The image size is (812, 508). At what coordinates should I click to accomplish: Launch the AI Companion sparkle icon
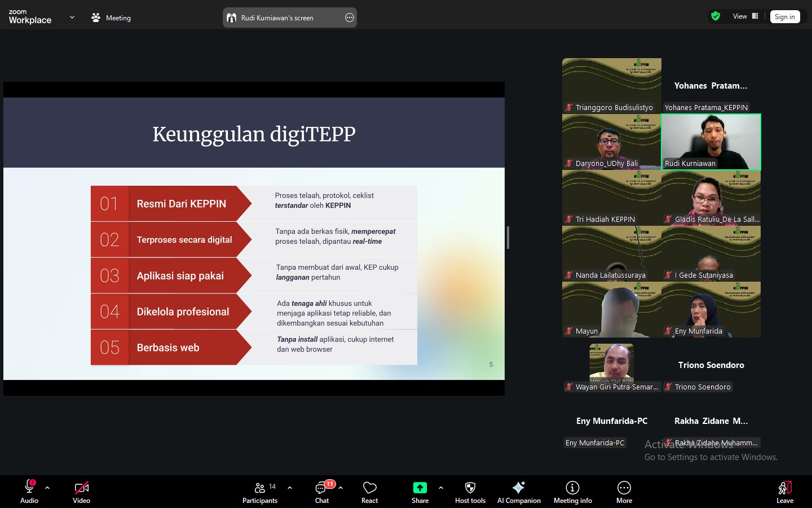[x=518, y=488]
